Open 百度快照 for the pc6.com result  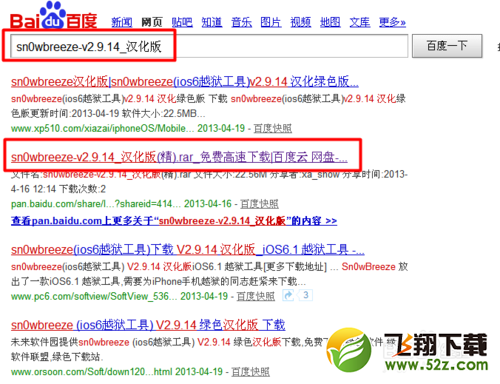pos(256,296)
